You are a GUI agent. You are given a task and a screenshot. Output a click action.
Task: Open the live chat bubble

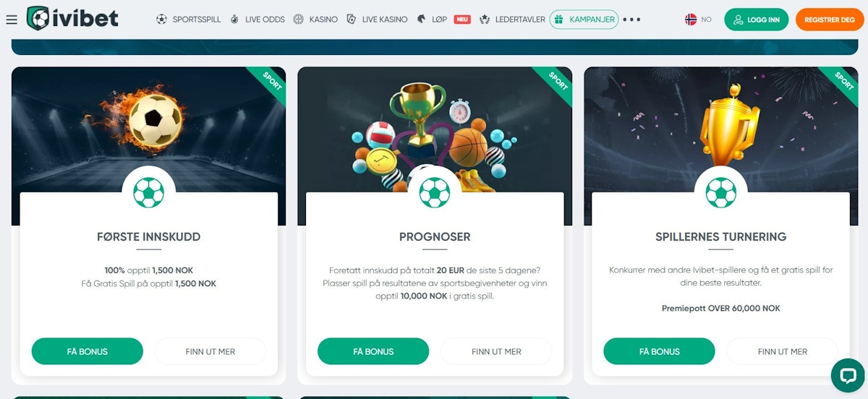848,375
